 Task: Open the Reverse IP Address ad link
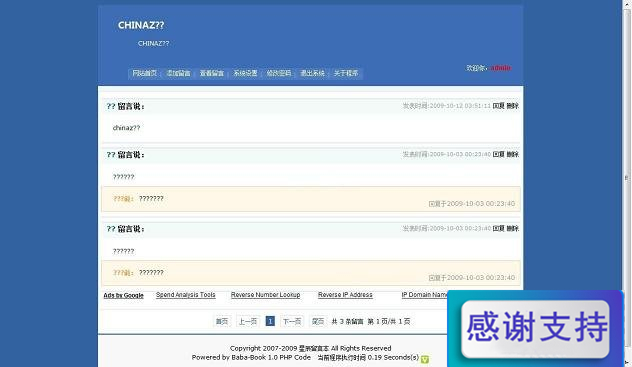tap(345, 295)
